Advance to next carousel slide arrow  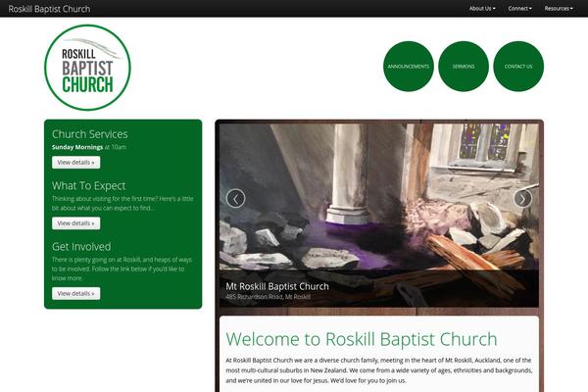pos(522,198)
